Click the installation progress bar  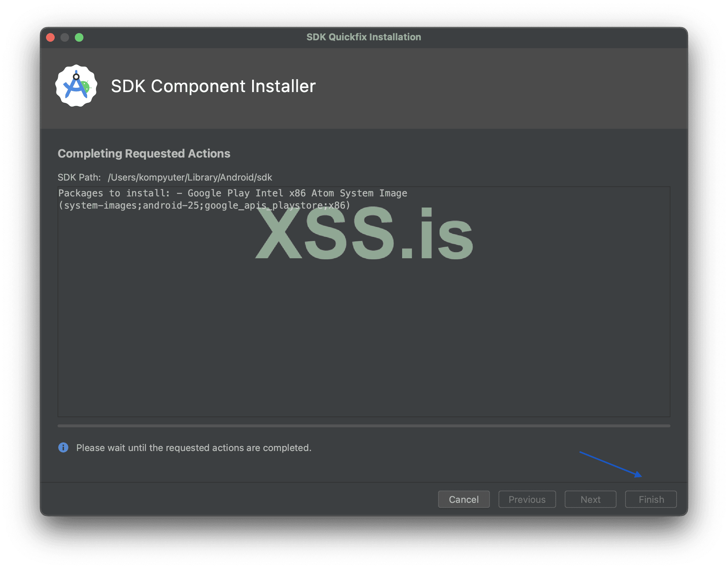(x=363, y=426)
